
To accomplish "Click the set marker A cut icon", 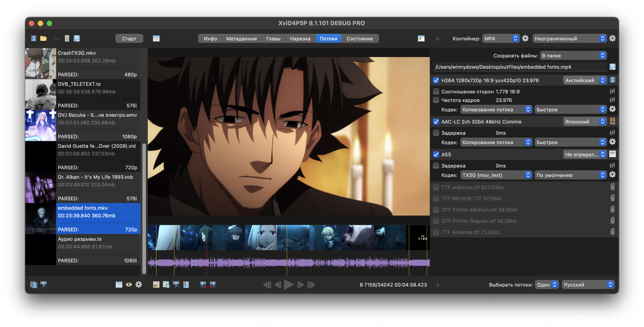I will (203, 284).
